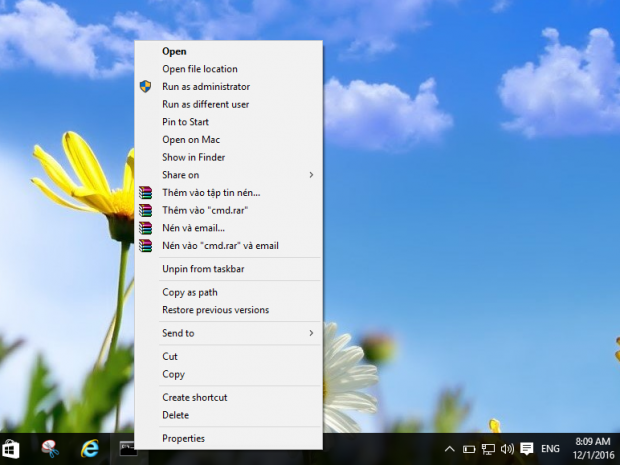
Task: Switch the ENG input language indicator
Action: click(x=551, y=449)
